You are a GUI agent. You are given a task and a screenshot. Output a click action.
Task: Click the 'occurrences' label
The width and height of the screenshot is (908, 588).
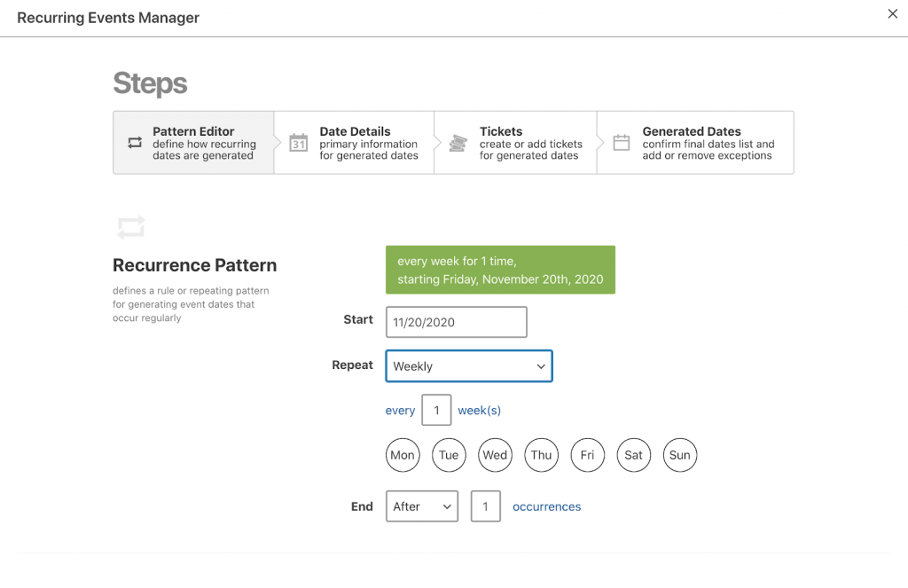pyautogui.click(x=546, y=507)
